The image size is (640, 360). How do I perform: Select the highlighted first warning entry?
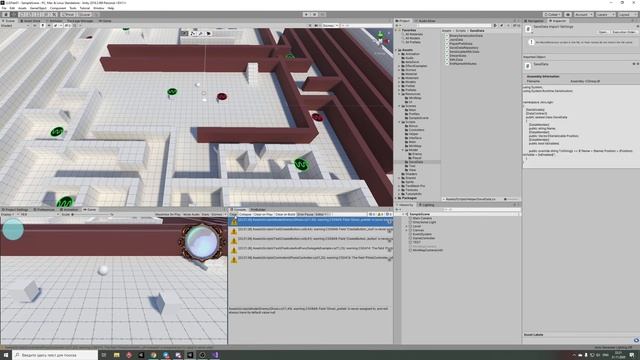tap(311, 222)
